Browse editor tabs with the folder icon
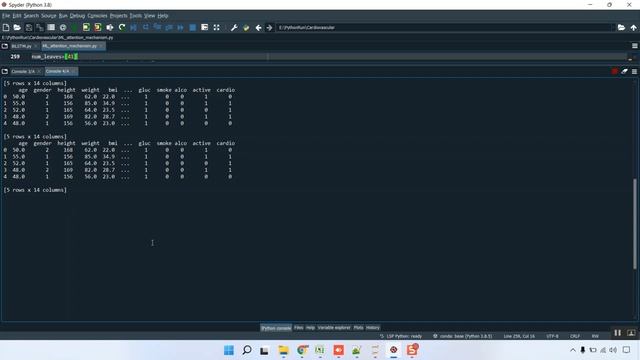This screenshot has height=360, width=640. [x=5, y=46]
